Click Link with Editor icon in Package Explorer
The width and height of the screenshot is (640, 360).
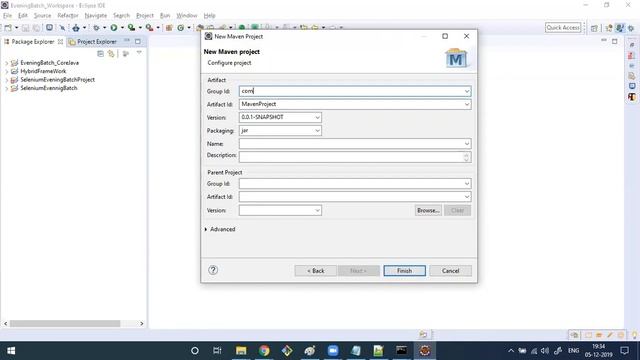pyautogui.click(x=111, y=53)
